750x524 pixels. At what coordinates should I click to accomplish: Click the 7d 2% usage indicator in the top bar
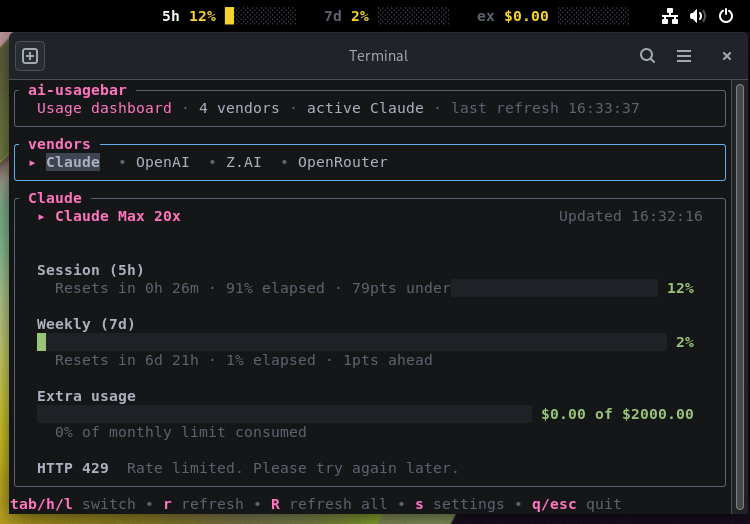(386, 16)
